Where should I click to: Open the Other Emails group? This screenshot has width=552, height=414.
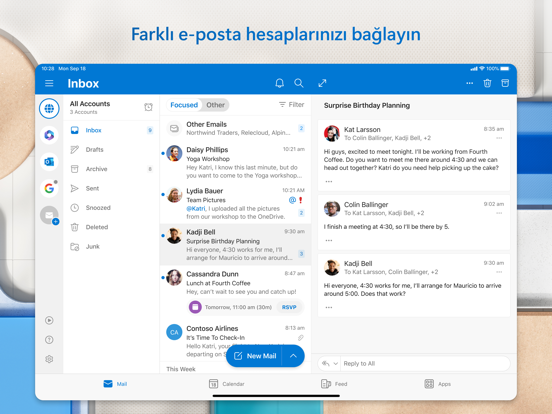coord(235,128)
